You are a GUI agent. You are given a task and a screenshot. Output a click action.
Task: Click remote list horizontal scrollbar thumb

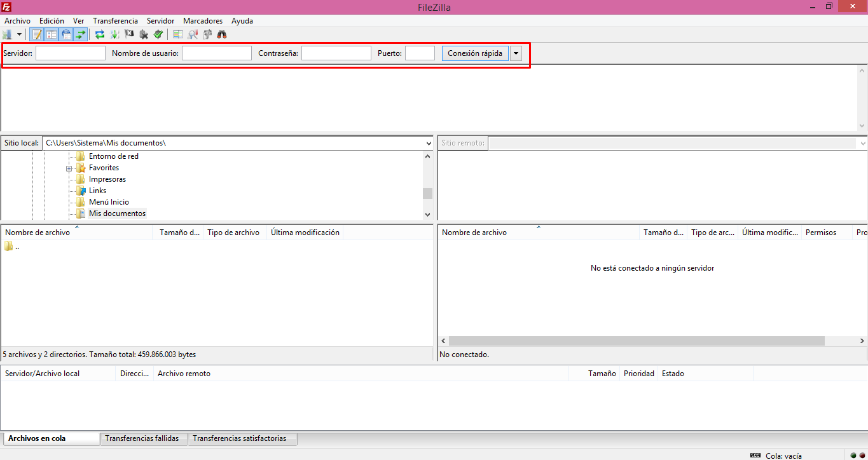637,341
